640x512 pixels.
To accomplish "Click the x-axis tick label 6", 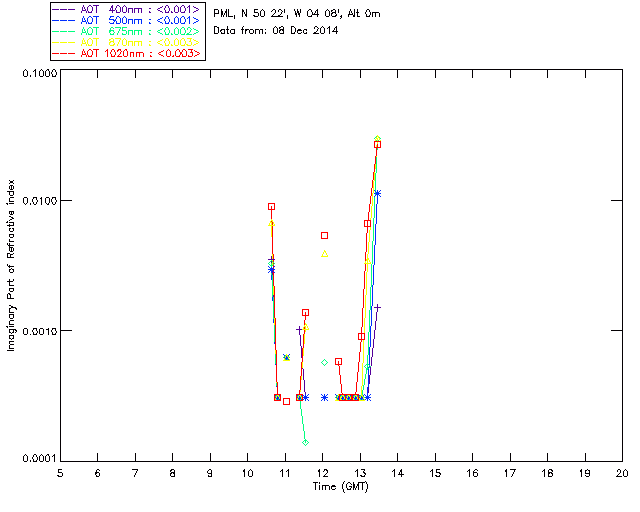I will coord(98,473).
